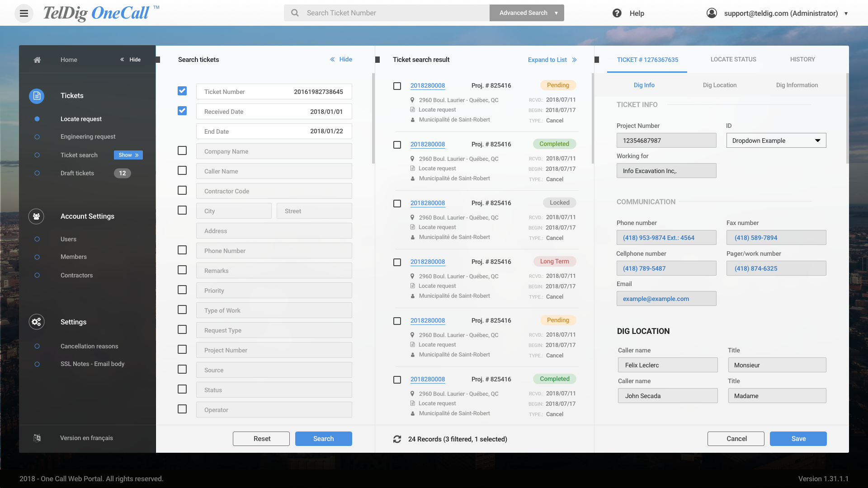868x488 pixels.
Task: Enable the Company Name filter checkbox
Action: (x=182, y=150)
